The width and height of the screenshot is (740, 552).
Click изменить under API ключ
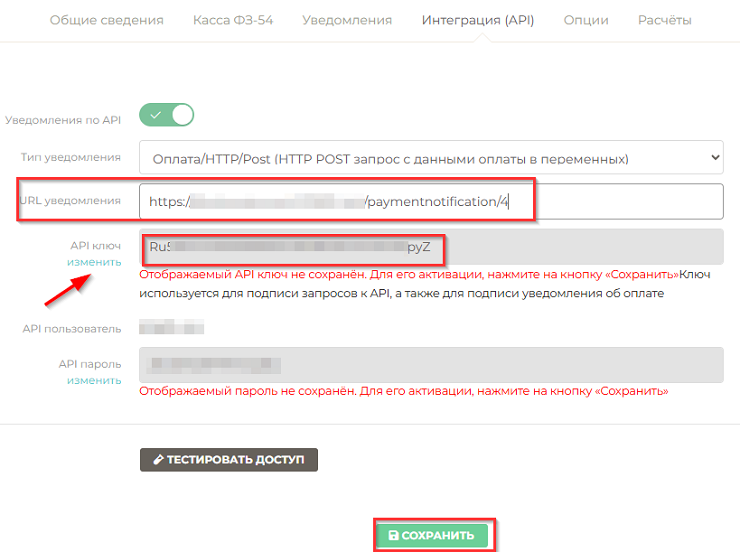(x=94, y=262)
